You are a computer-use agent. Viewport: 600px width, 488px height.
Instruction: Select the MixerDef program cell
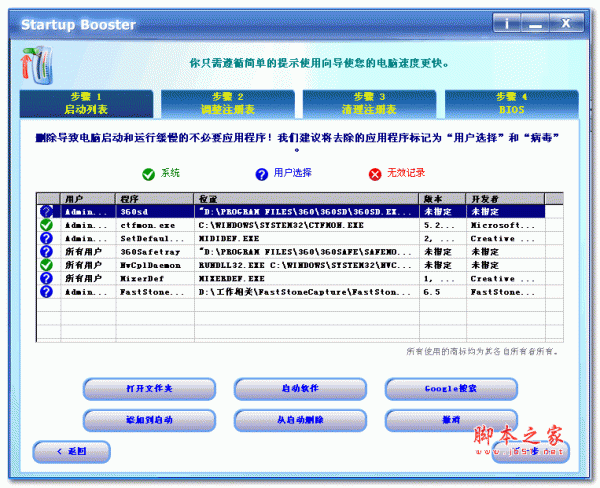click(x=155, y=278)
